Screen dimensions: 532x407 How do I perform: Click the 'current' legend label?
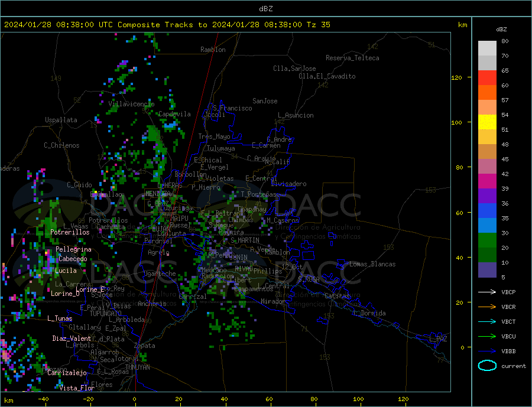[x=514, y=366]
